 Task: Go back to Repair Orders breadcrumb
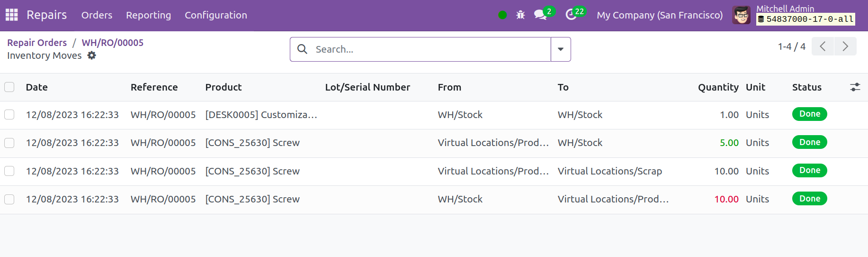click(x=37, y=43)
